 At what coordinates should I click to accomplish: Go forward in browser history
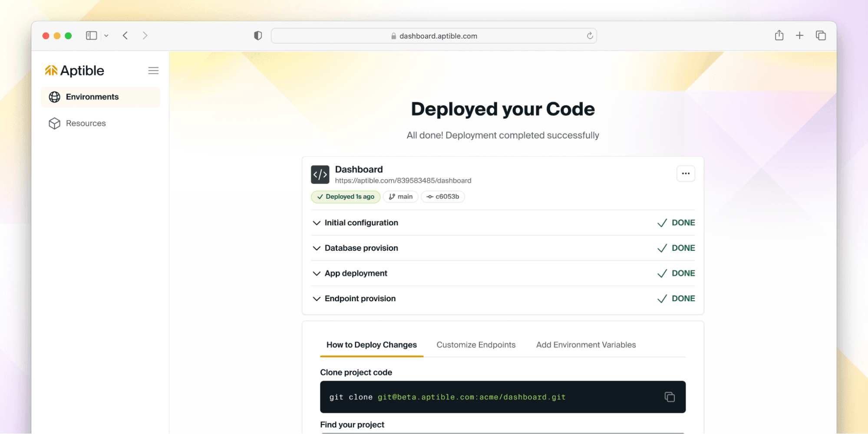coord(145,36)
